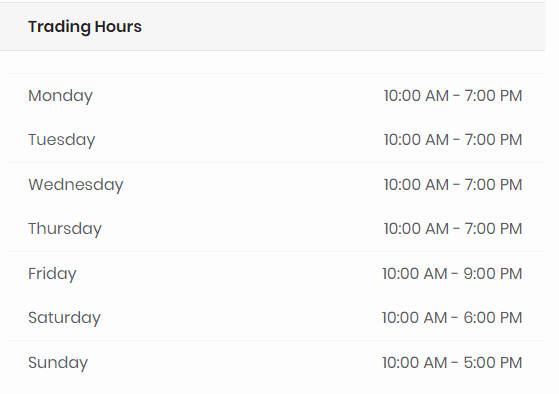Click the Trading Hours heading
Screen dimensions: 559x394
(x=85, y=27)
